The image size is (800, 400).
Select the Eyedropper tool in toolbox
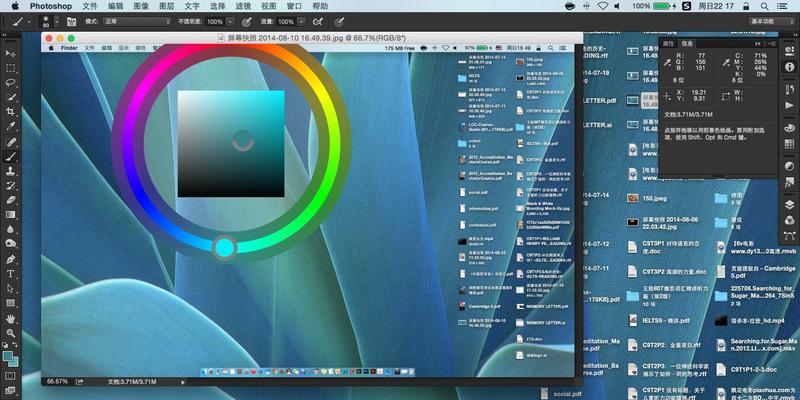pos(10,127)
